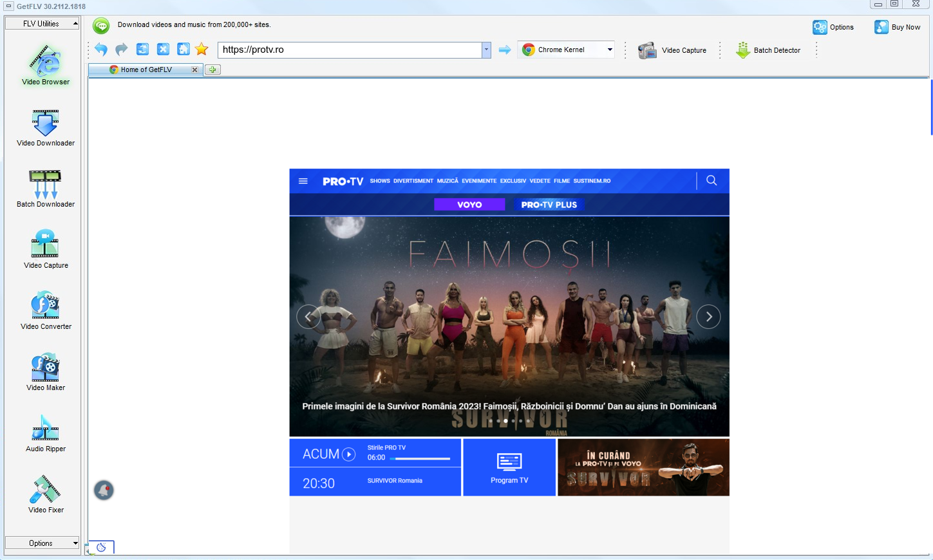Open the EXCLUSIV menu item
Viewport: 933px width, 560px height.
513,181
